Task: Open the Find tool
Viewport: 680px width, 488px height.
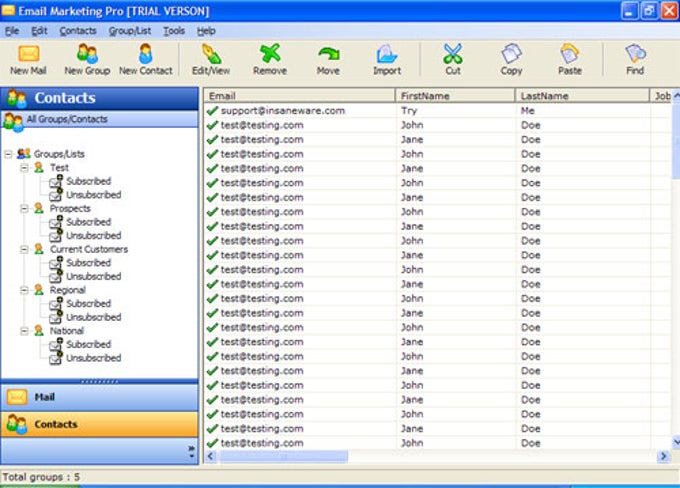Action: (635, 59)
